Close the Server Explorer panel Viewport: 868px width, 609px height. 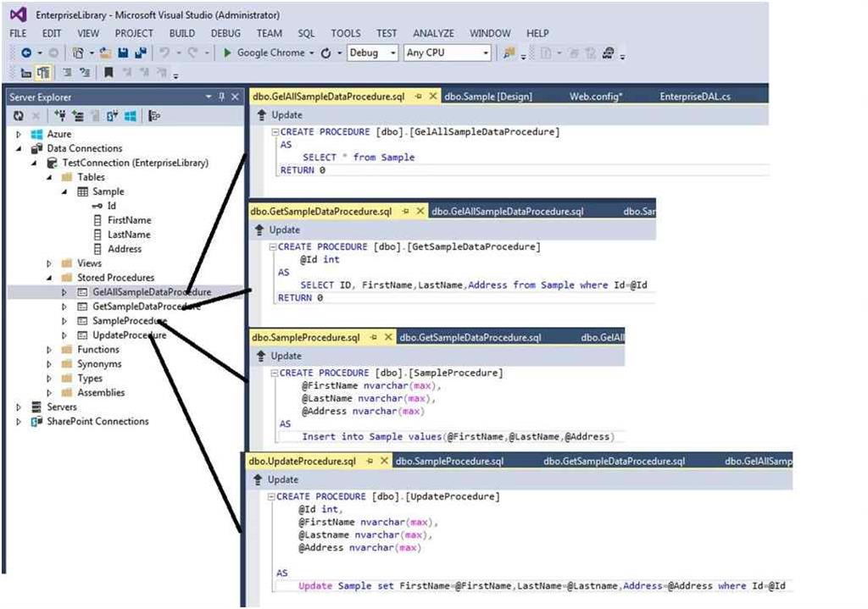[236, 97]
